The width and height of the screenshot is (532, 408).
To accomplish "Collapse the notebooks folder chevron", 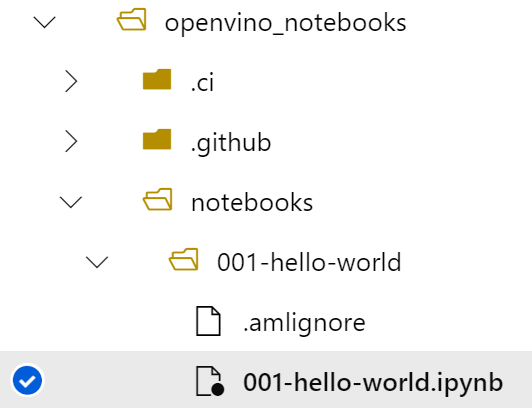I will coord(71,202).
